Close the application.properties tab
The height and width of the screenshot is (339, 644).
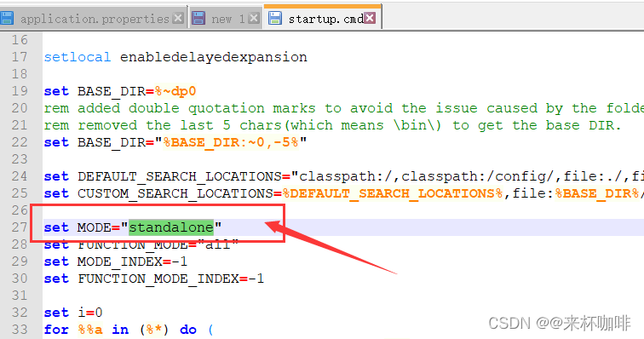tap(178, 18)
